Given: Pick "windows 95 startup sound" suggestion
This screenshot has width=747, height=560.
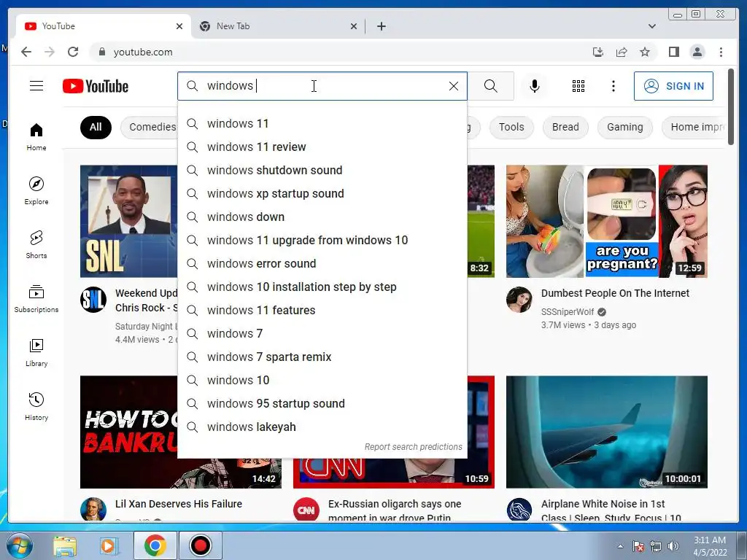Looking at the screenshot, I should [322, 404].
